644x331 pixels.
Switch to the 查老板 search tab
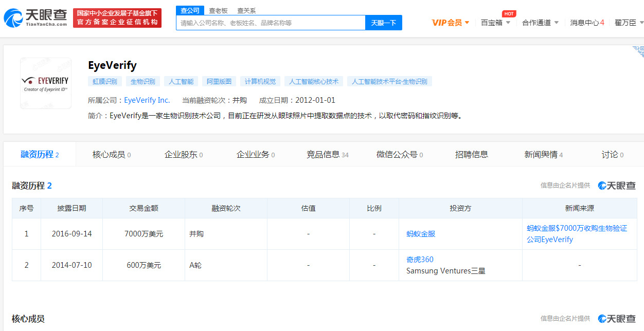coord(218,10)
